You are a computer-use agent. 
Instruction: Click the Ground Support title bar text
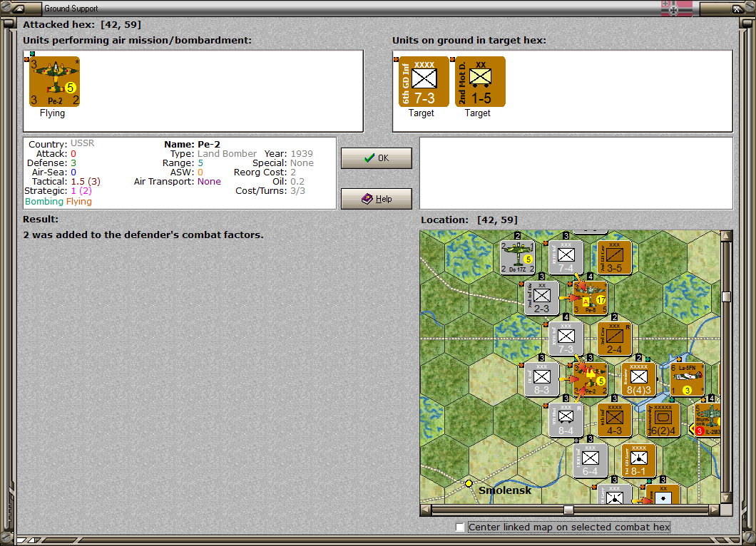coord(71,8)
